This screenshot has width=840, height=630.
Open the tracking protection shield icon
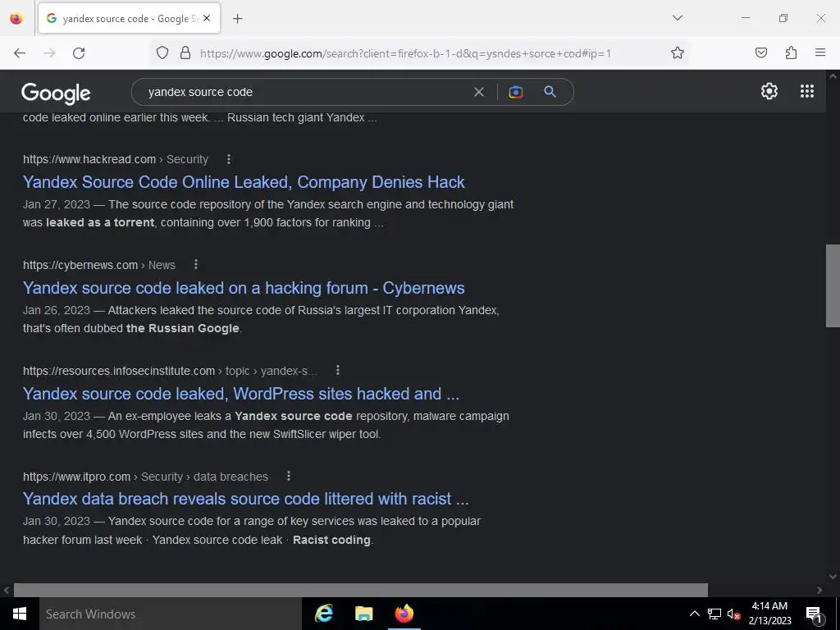point(162,52)
